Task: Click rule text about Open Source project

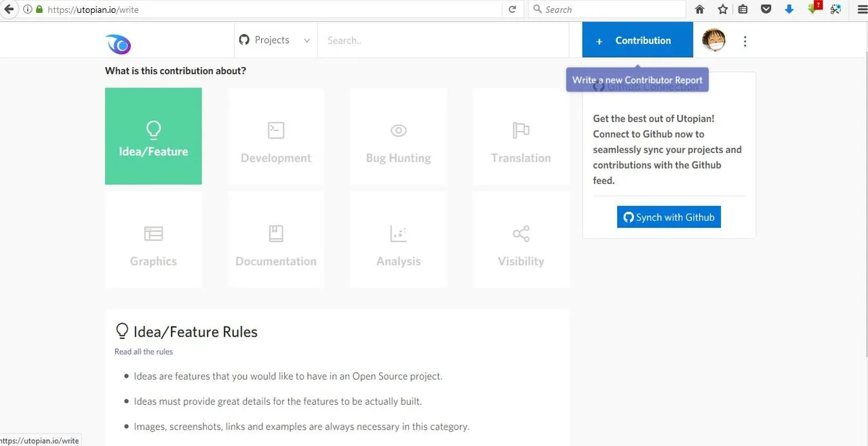Action: 288,376
